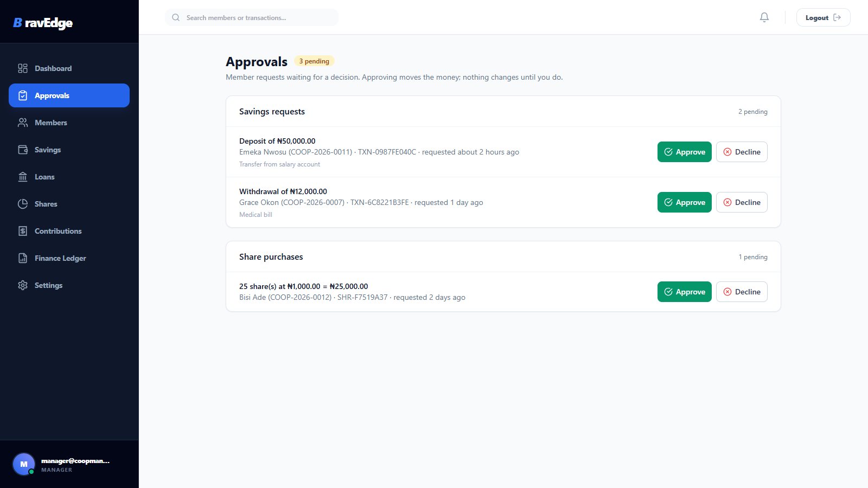
Task: Click the manager avatar icon
Action: tap(24, 464)
